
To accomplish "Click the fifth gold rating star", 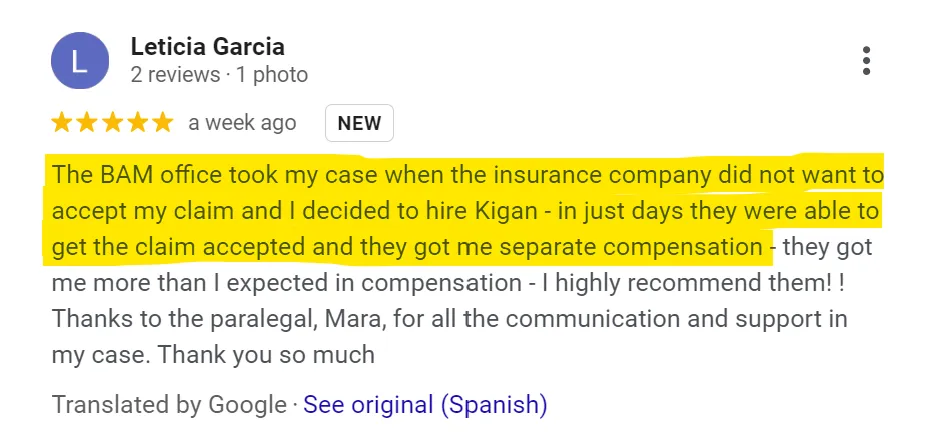I will 163,123.
